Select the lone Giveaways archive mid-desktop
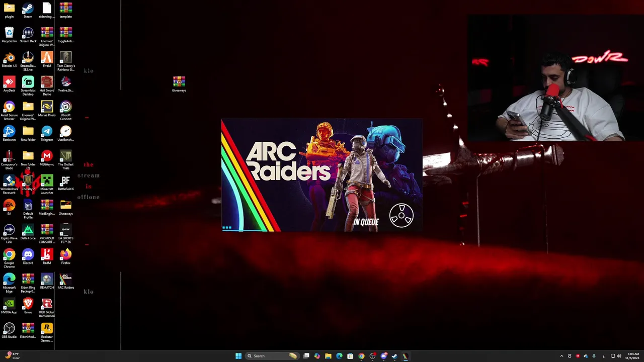 pyautogui.click(x=179, y=84)
